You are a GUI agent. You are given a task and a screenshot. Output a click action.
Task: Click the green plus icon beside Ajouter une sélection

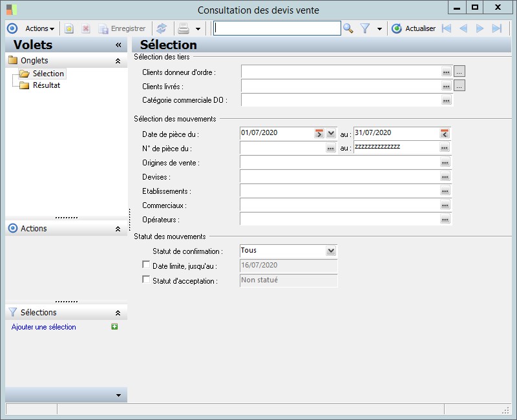coord(114,327)
